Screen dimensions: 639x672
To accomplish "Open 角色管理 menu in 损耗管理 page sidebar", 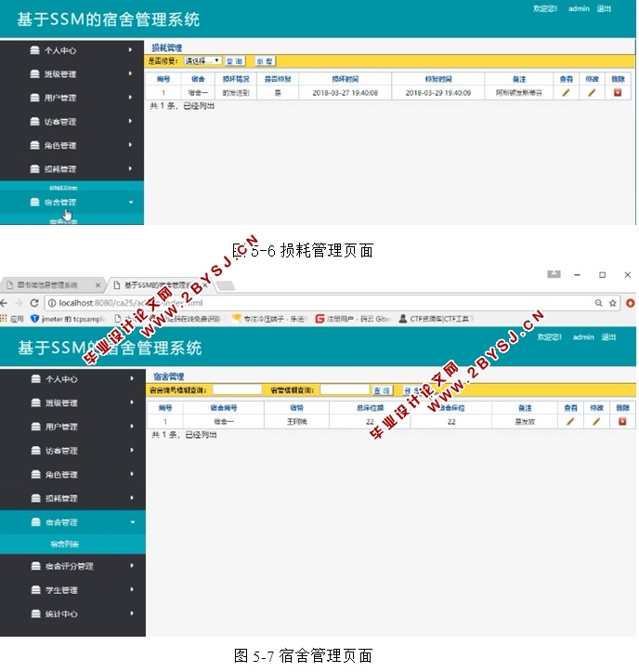I will (x=60, y=146).
